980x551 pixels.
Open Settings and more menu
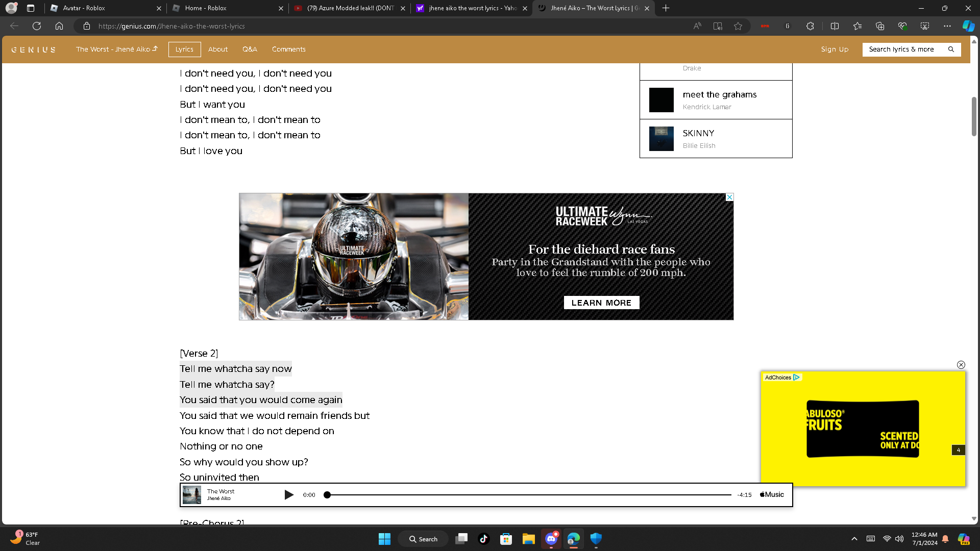947,26
